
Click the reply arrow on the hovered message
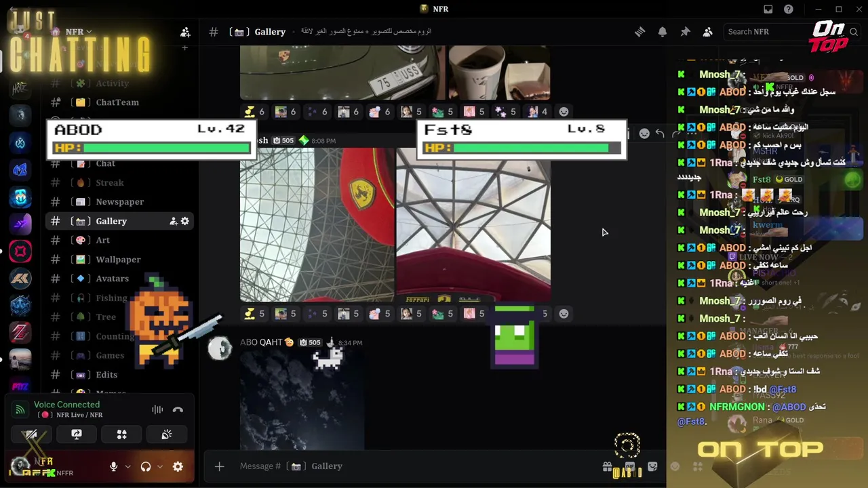coord(660,134)
